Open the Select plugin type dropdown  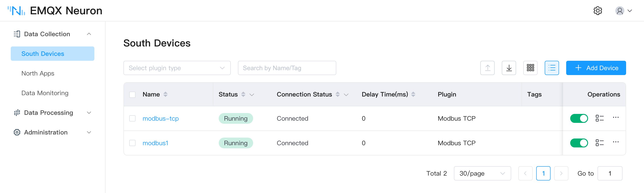177,68
